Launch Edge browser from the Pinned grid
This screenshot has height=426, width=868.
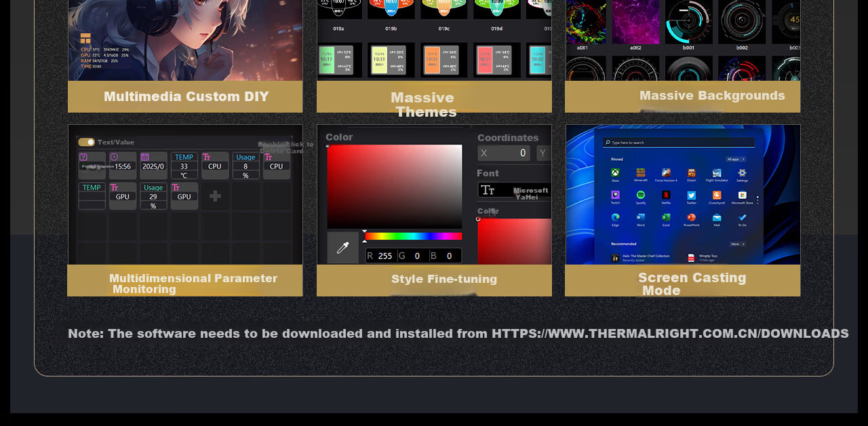(x=615, y=219)
